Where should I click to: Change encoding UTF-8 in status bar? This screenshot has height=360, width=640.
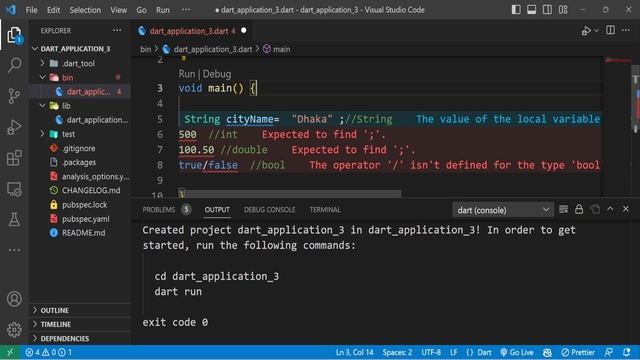click(x=431, y=352)
